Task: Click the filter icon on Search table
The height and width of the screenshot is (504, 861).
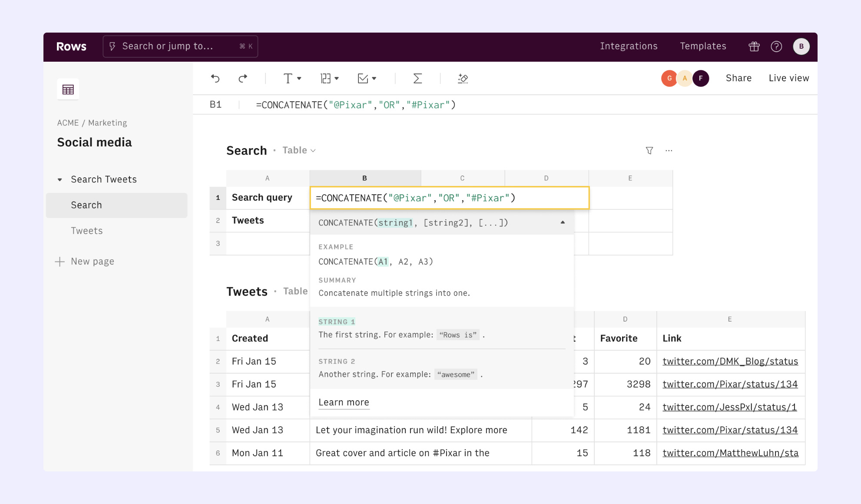Action: coord(649,150)
